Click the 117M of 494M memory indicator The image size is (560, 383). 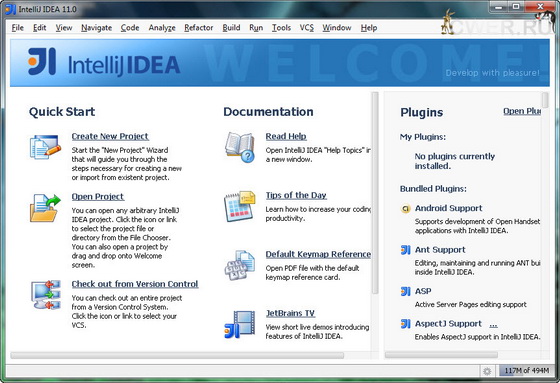tap(526, 371)
